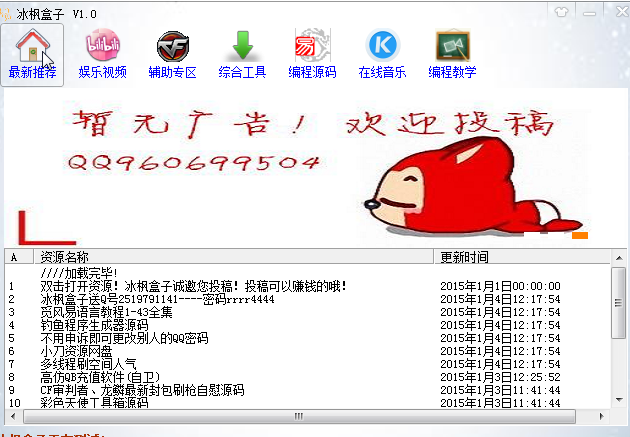Click horizontal scrollbar left arrow
Image resolution: width=630 pixels, height=437 pixels.
point(13,416)
